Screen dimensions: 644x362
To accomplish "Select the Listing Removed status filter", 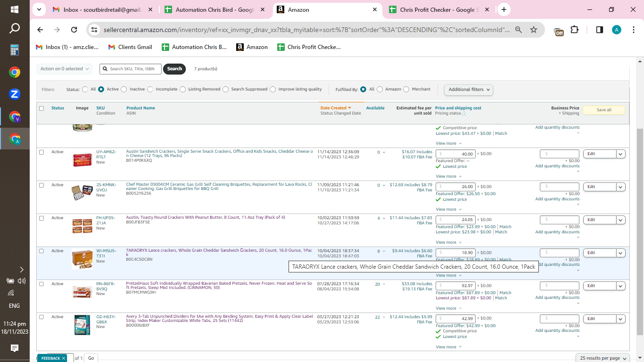I will click(182, 89).
